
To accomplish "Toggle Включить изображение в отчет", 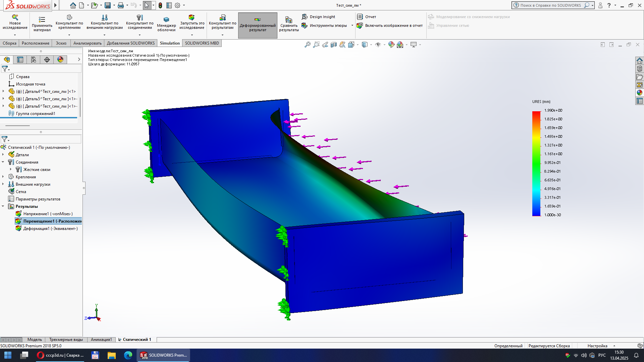I will (390, 25).
